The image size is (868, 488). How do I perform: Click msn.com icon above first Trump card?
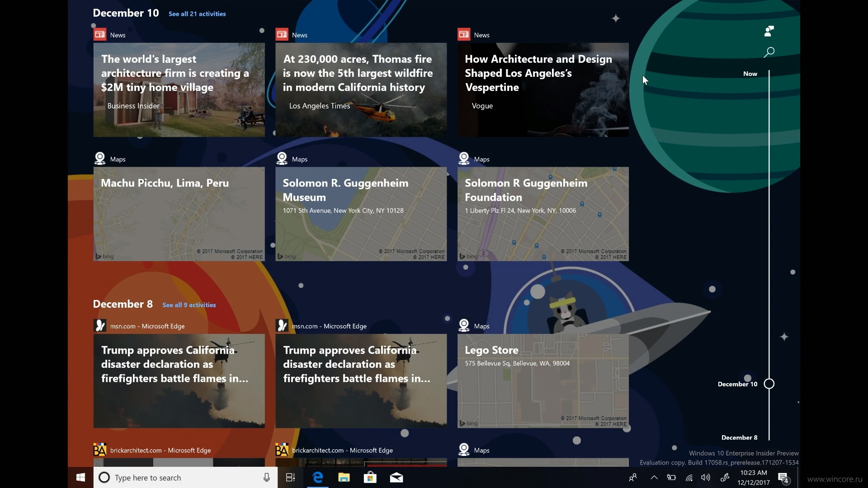[100, 326]
